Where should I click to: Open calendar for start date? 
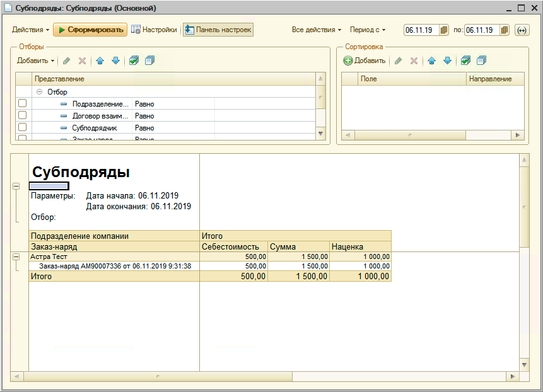444,30
